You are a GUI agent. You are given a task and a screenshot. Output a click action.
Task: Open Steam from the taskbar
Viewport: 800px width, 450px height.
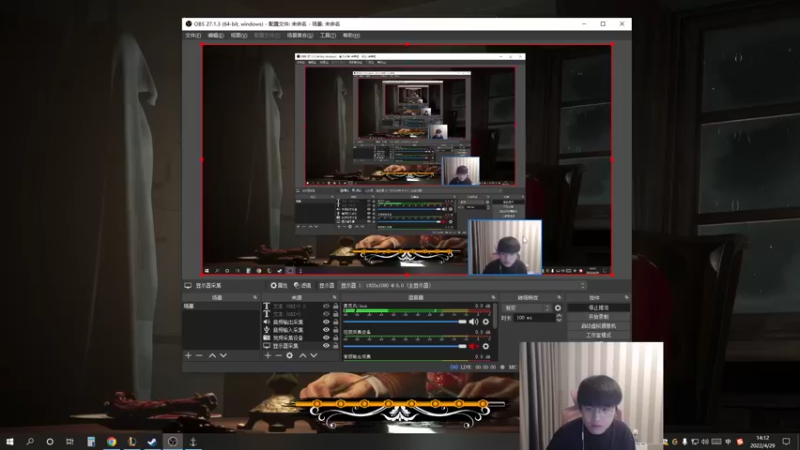152,441
